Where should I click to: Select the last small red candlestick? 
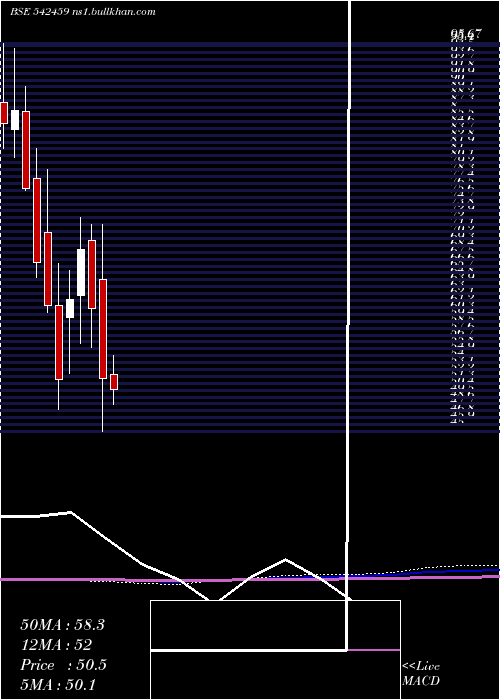114,382
